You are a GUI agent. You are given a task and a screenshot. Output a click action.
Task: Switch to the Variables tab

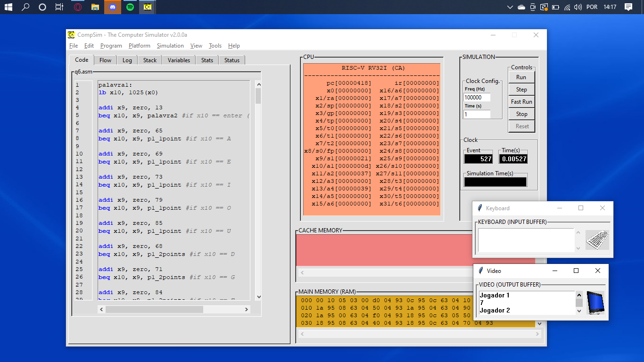coord(178,60)
